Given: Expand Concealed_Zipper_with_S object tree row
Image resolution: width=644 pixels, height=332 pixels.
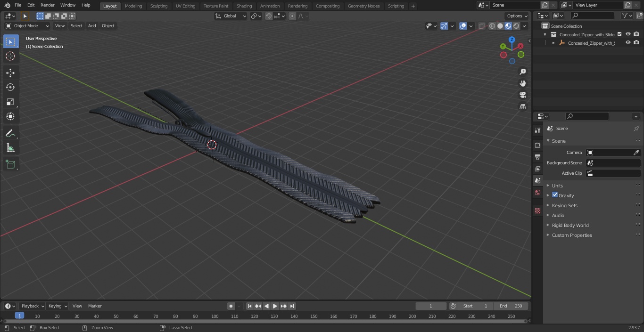Looking at the screenshot, I should pos(553,43).
